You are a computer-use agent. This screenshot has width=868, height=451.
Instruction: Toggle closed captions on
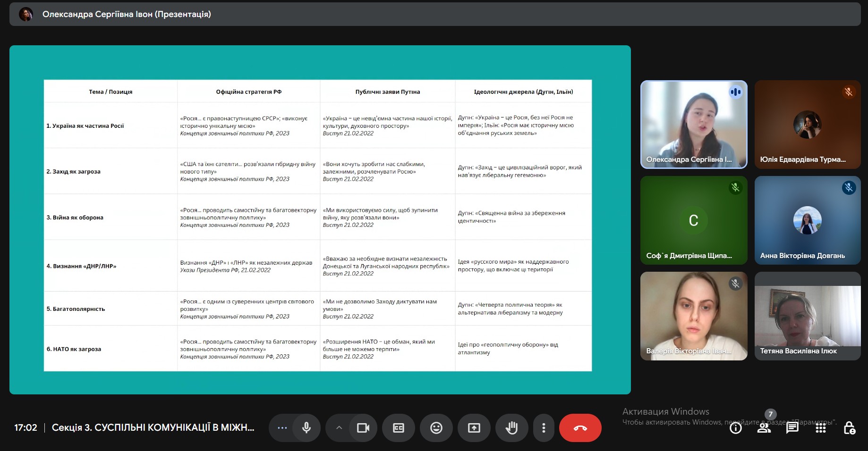point(399,428)
